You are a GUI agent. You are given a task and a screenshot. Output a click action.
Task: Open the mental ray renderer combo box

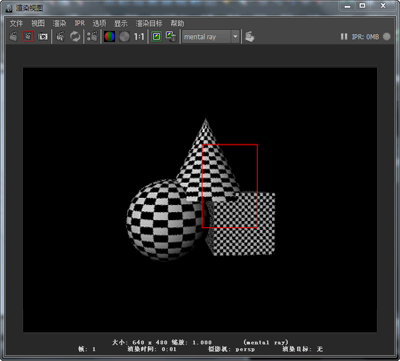click(x=210, y=37)
